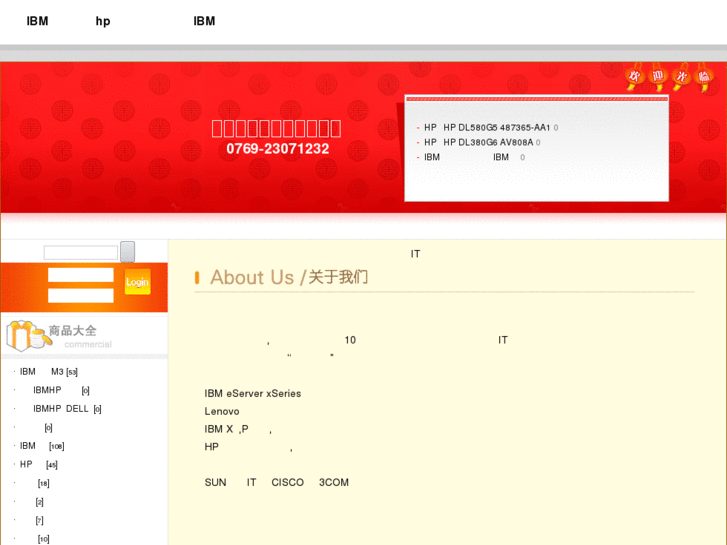Open the IBM [108] category

(42, 446)
